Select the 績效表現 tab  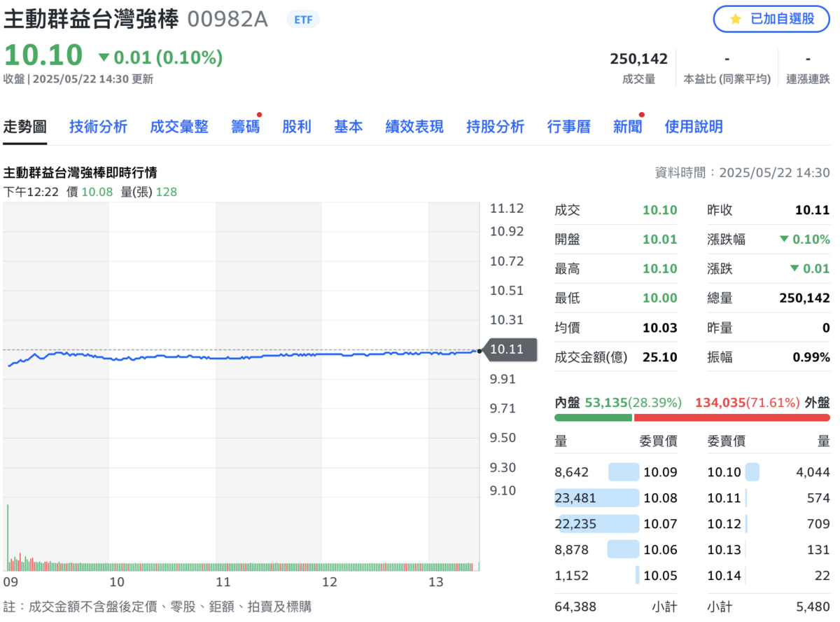414,127
